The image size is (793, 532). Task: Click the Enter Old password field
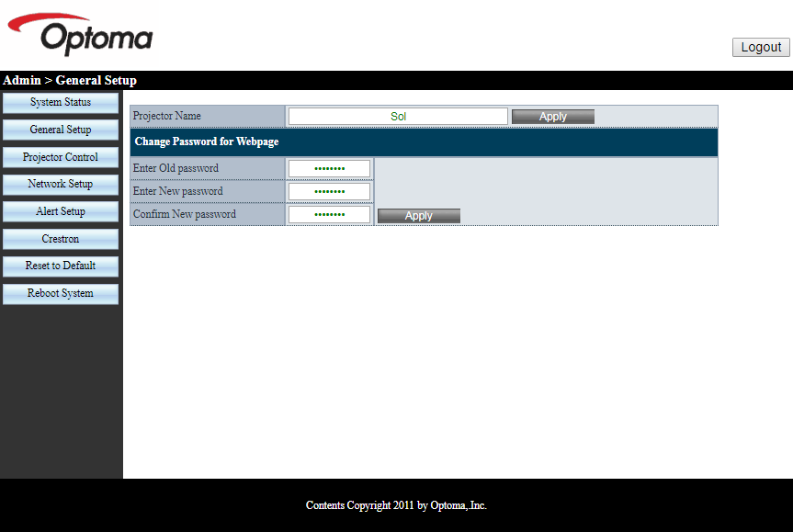[329, 168]
